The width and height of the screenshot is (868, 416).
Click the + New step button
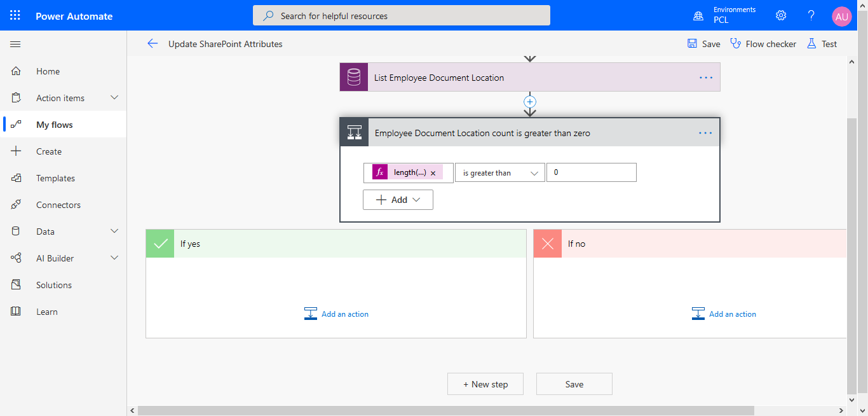(x=485, y=384)
